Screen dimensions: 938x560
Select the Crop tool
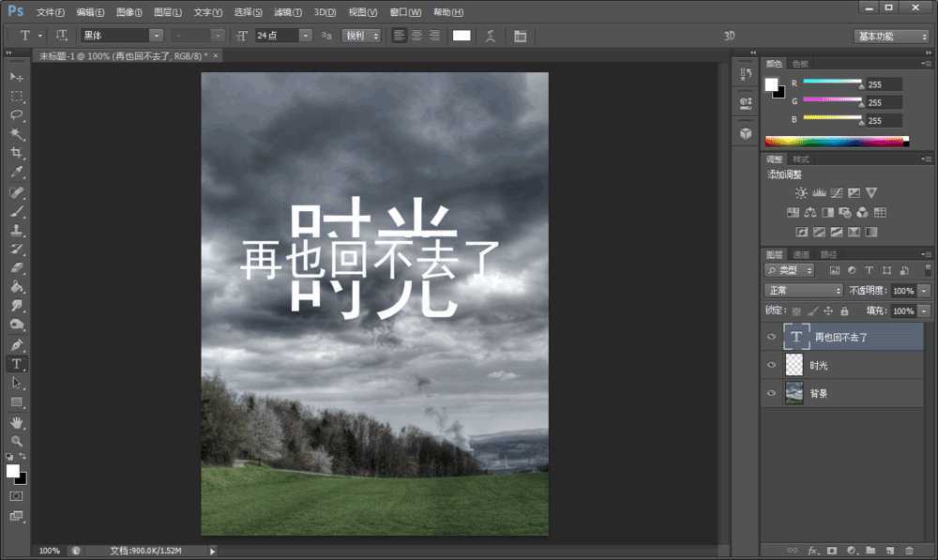[x=16, y=154]
